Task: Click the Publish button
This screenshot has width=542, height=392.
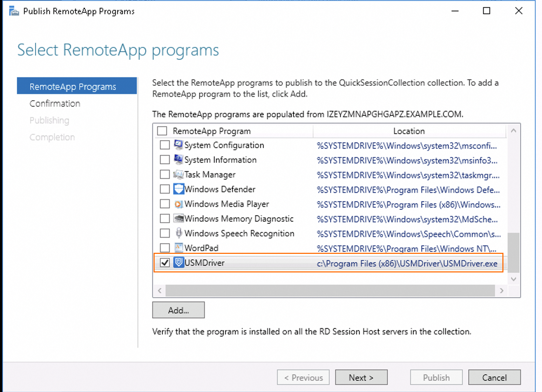Action: click(436, 377)
